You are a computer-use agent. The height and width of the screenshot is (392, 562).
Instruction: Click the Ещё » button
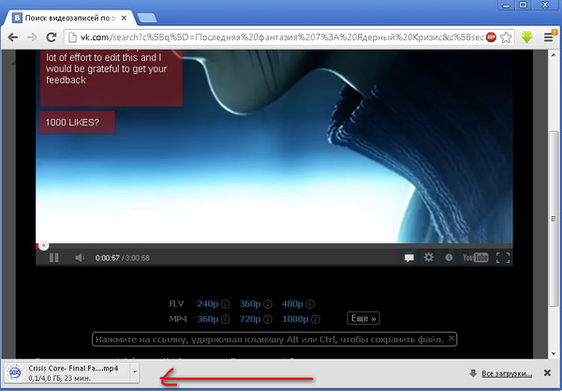pyautogui.click(x=363, y=318)
